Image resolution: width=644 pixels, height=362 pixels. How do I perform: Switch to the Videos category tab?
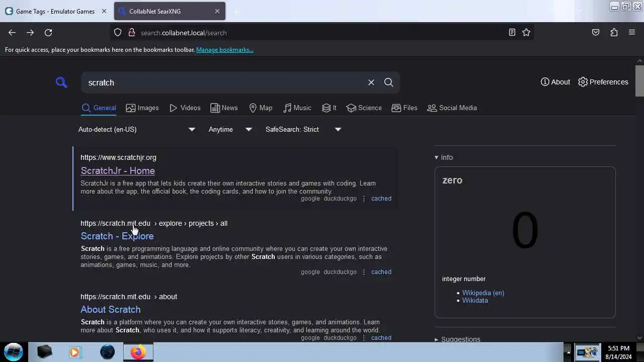(185, 108)
